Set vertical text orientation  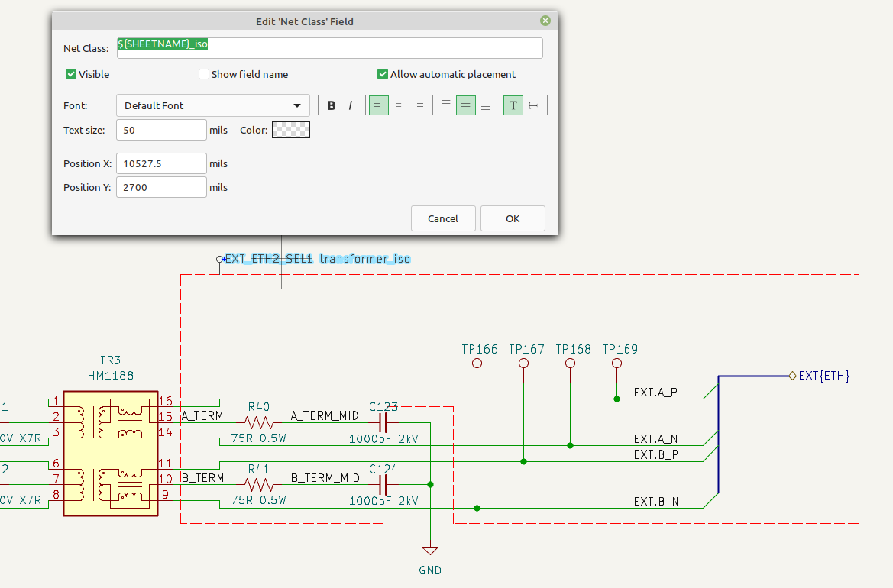pos(533,105)
